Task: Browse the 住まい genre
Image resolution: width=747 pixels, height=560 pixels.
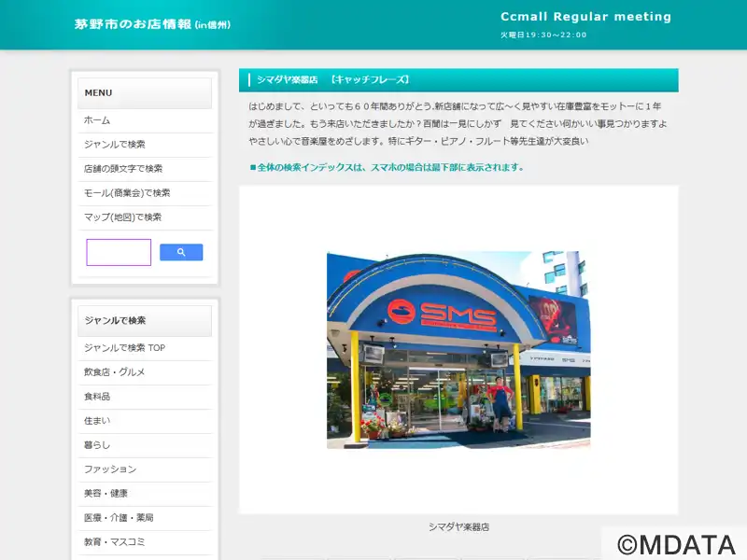Action: coord(145,421)
